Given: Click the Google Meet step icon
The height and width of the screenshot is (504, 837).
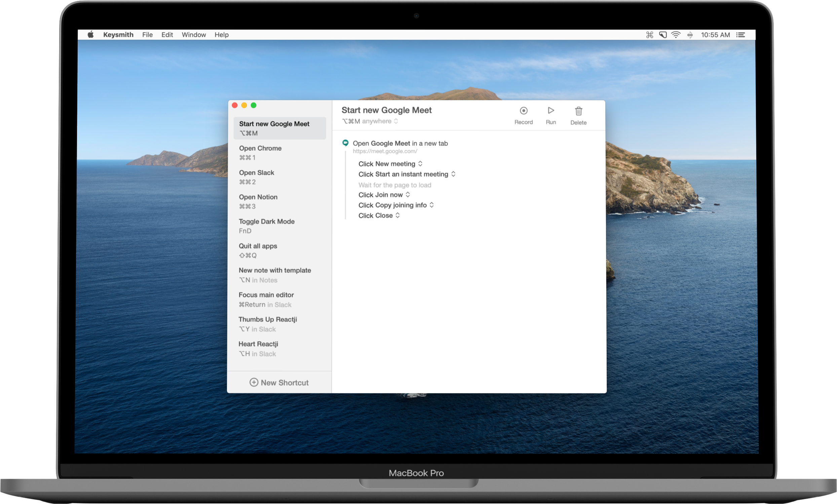Looking at the screenshot, I should tap(345, 143).
